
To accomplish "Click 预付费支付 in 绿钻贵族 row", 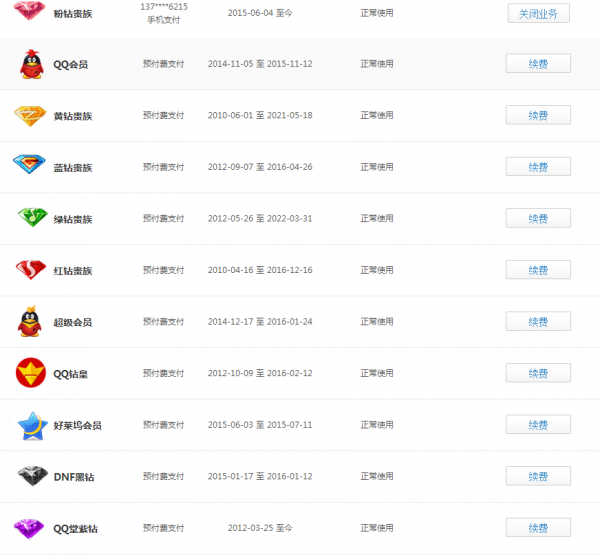I will pos(164,218).
